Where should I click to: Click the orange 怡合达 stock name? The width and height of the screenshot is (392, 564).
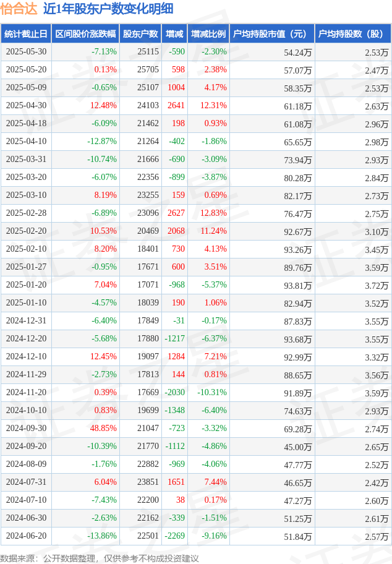pyautogui.click(x=19, y=9)
